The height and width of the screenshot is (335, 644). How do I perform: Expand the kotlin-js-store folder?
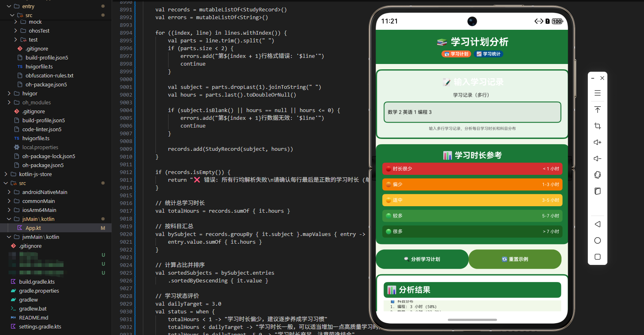[x=6, y=174]
